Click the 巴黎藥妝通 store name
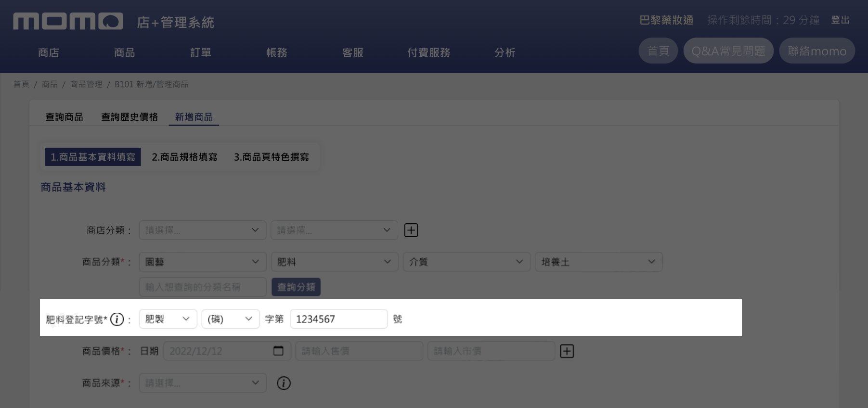This screenshot has width=868, height=408. coord(667,20)
